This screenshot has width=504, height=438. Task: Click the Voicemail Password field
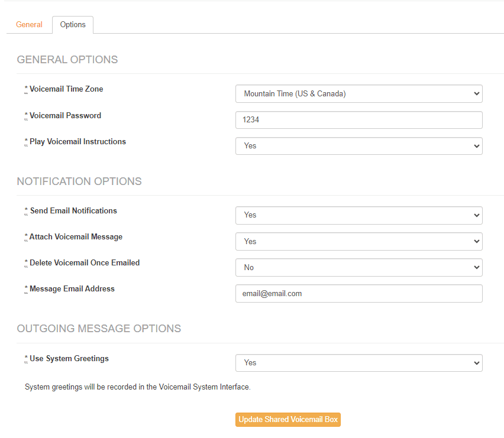tap(358, 120)
